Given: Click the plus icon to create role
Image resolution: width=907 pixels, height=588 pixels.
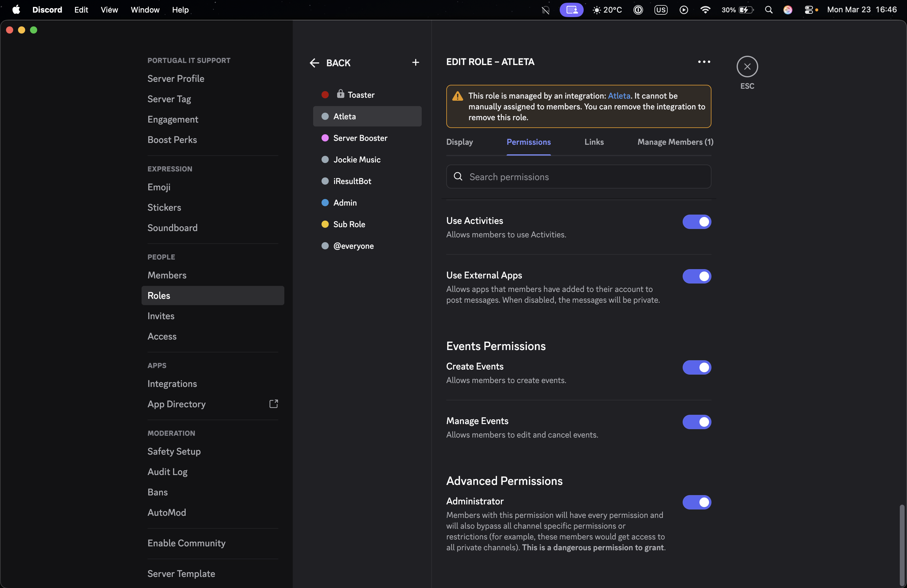Looking at the screenshot, I should click(415, 62).
